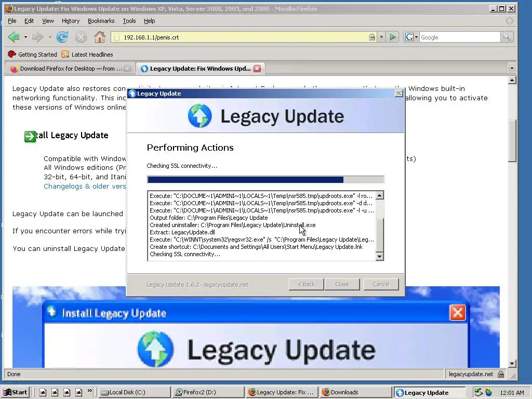Click the Google search box
This screenshot has width=532, height=399.
460,37
